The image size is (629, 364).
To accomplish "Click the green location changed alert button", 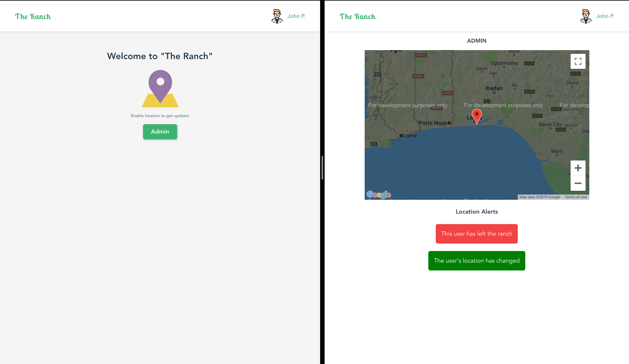I will pyautogui.click(x=476, y=260).
